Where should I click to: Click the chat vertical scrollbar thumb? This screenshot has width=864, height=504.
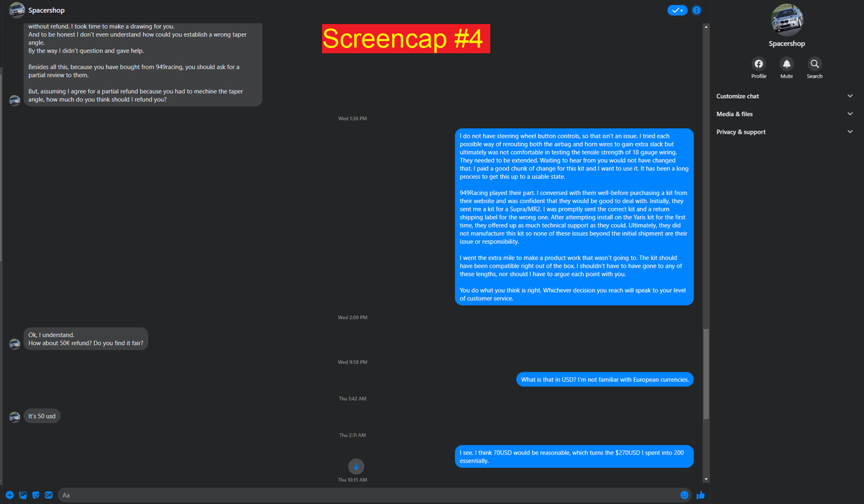(x=706, y=374)
